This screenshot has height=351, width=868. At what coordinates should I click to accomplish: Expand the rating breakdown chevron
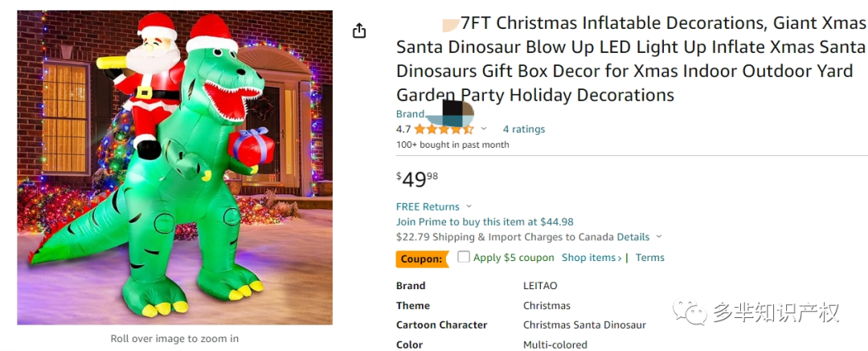pyautogui.click(x=484, y=129)
